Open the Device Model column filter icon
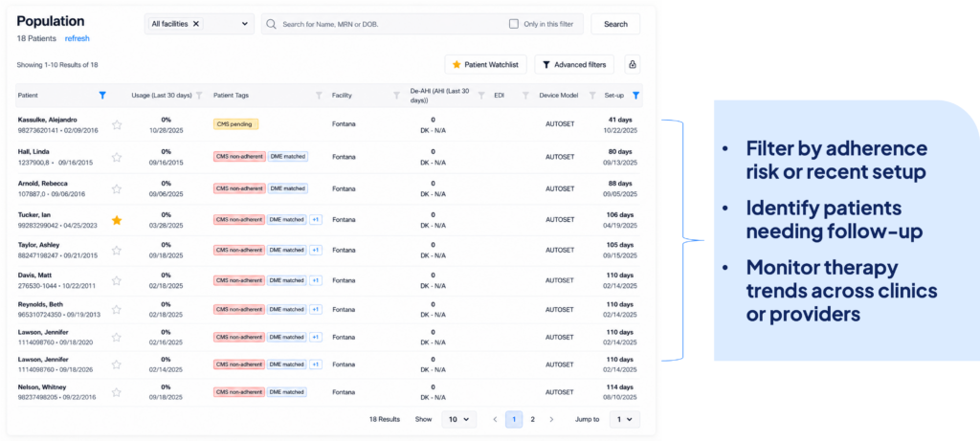Image resolution: width=980 pixels, height=441 pixels. tap(592, 96)
